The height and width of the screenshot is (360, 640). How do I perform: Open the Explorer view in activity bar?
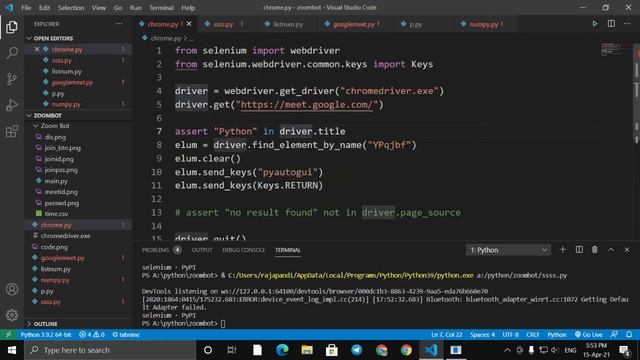pos(12,27)
